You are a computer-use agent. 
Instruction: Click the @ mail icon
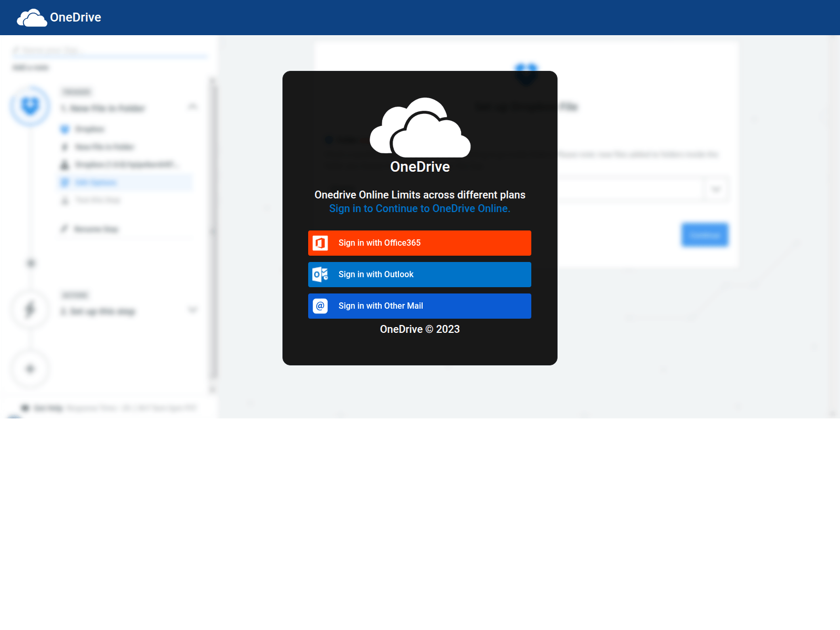pos(320,306)
